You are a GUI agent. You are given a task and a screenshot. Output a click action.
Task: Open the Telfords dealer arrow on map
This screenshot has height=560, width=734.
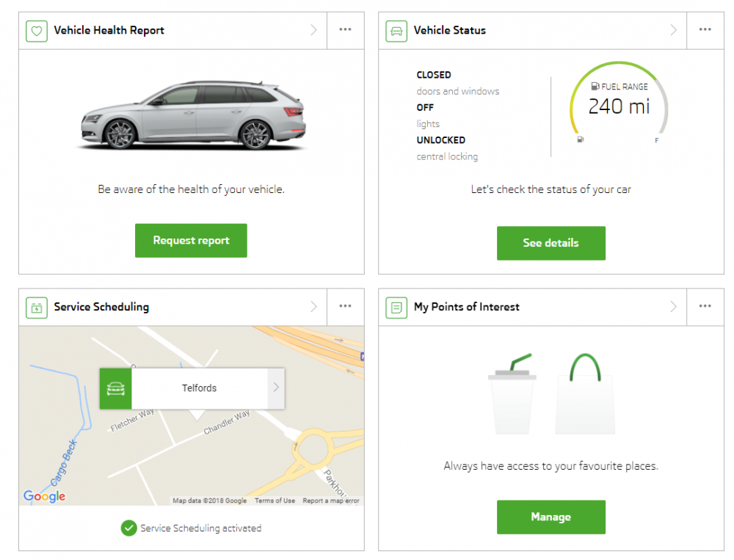tap(276, 388)
